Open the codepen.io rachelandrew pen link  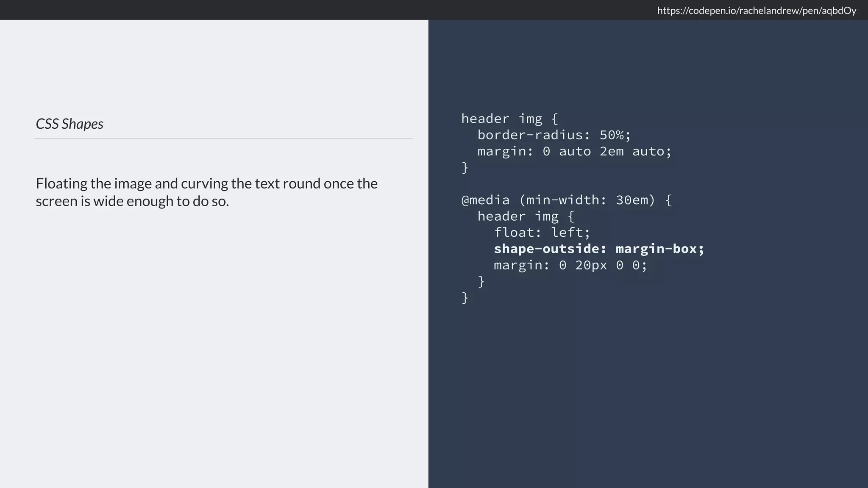click(x=757, y=11)
